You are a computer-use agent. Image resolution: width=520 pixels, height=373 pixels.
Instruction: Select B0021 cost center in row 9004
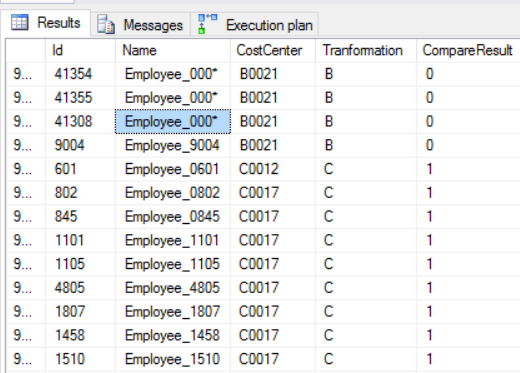273,145
